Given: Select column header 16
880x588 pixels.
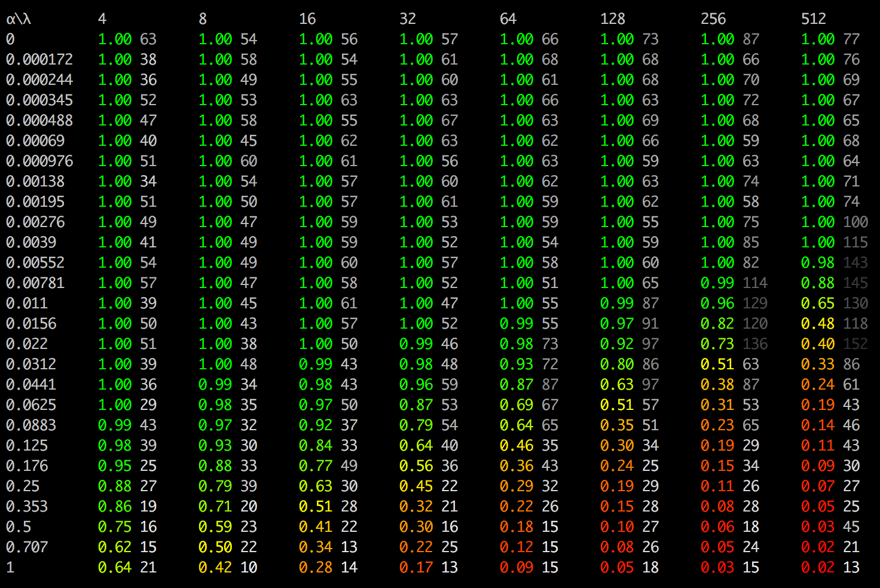Looking at the screenshot, I should pyautogui.click(x=307, y=19).
